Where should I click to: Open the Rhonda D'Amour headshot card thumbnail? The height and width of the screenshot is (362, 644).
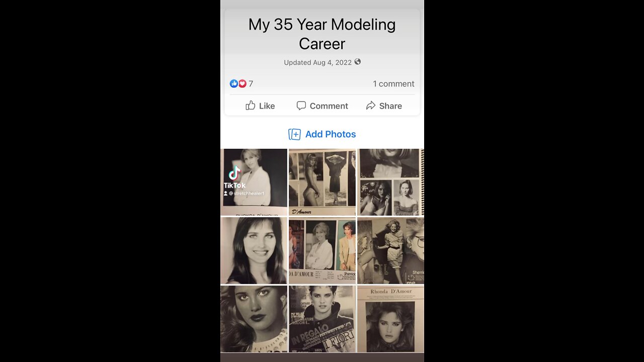click(390, 319)
